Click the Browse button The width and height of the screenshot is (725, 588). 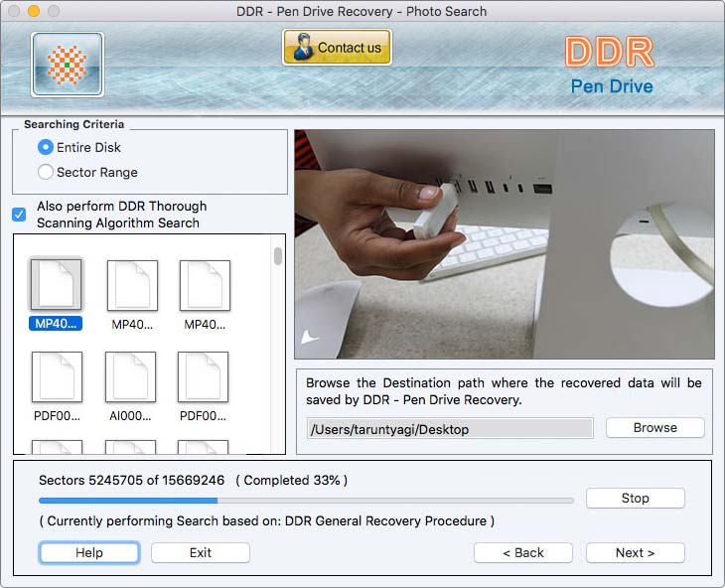655,428
